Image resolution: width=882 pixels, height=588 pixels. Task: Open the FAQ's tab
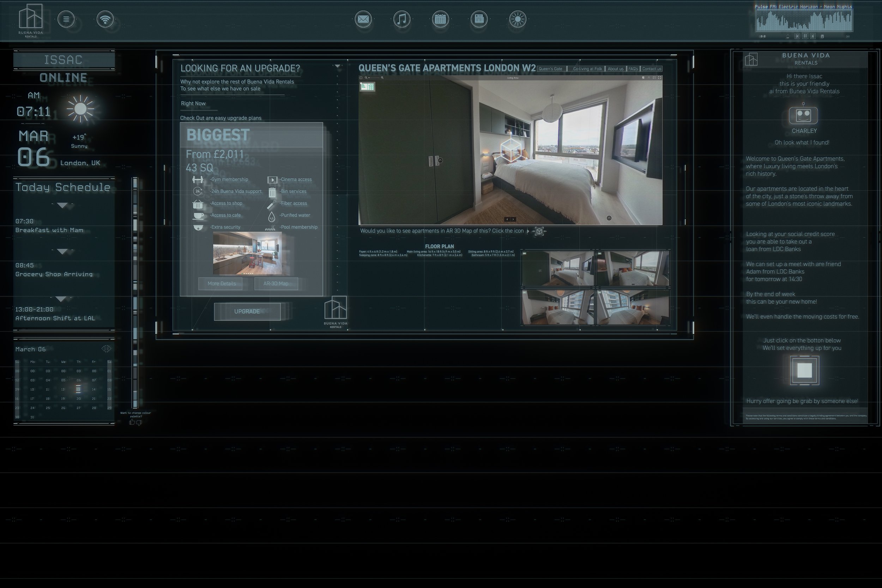click(633, 69)
